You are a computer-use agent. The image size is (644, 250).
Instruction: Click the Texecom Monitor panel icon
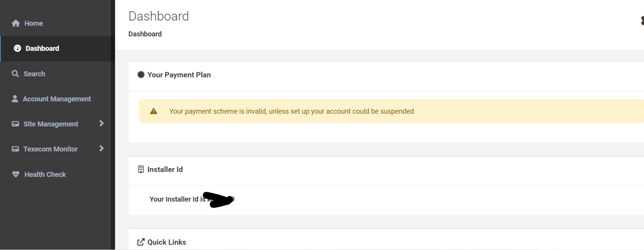click(15, 149)
